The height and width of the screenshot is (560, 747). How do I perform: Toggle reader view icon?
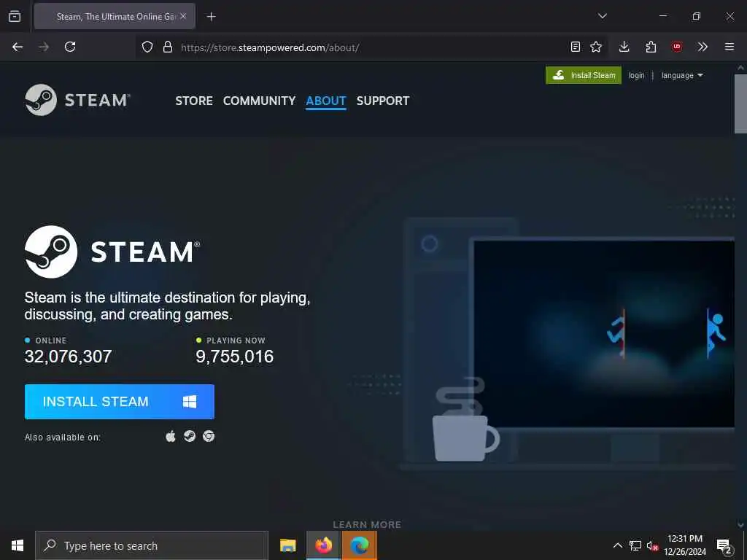click(x=576, y=47)
